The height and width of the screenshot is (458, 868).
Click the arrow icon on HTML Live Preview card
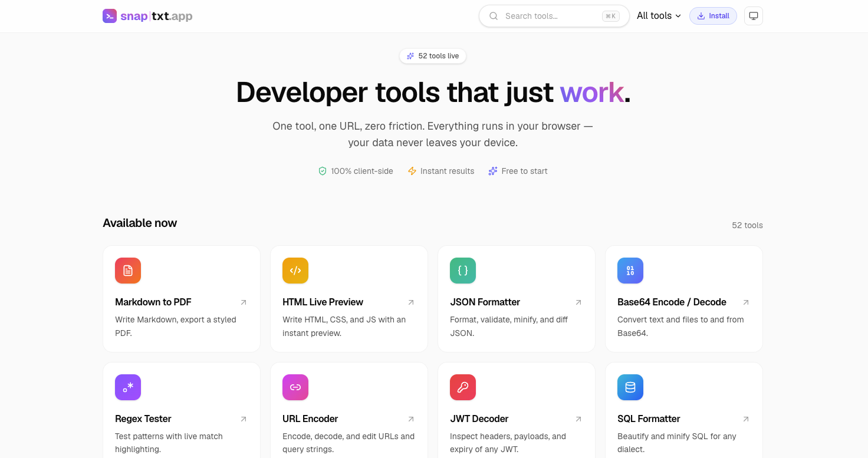411,302
